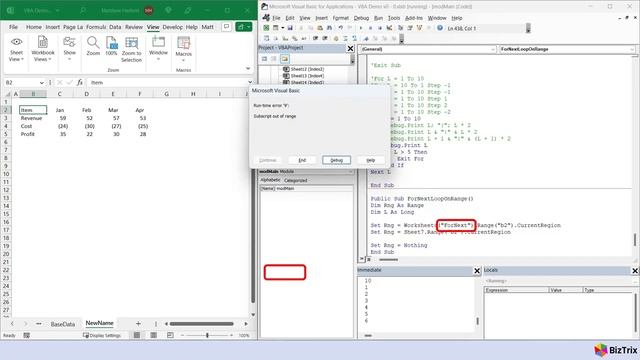Click Excel horizontal scrollbar thumb
The height and width of the screenshot is (360, 640).
tap(202, 324)
